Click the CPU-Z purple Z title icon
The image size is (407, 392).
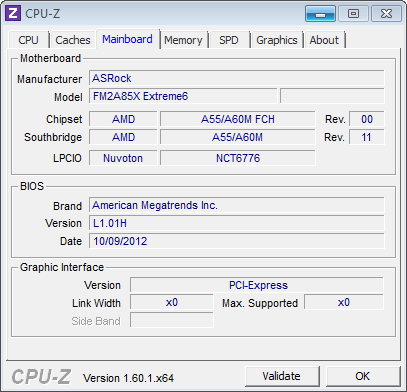coord(13,13)
